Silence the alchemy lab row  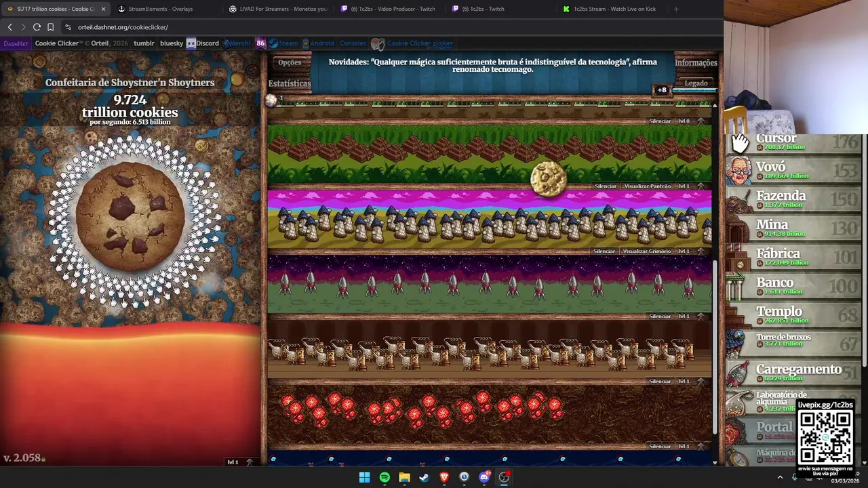pyautogui.click(x=660, y=382)
